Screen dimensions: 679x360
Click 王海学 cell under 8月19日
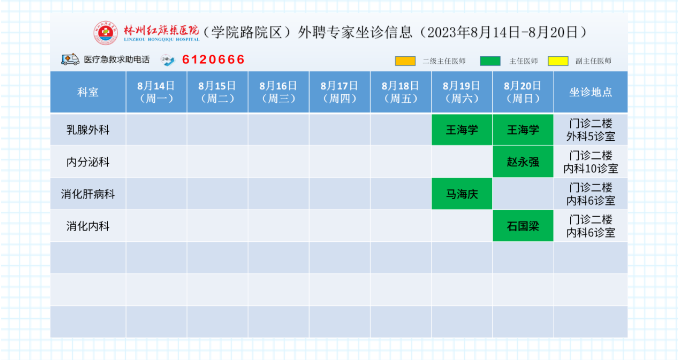tap(462, 130)
